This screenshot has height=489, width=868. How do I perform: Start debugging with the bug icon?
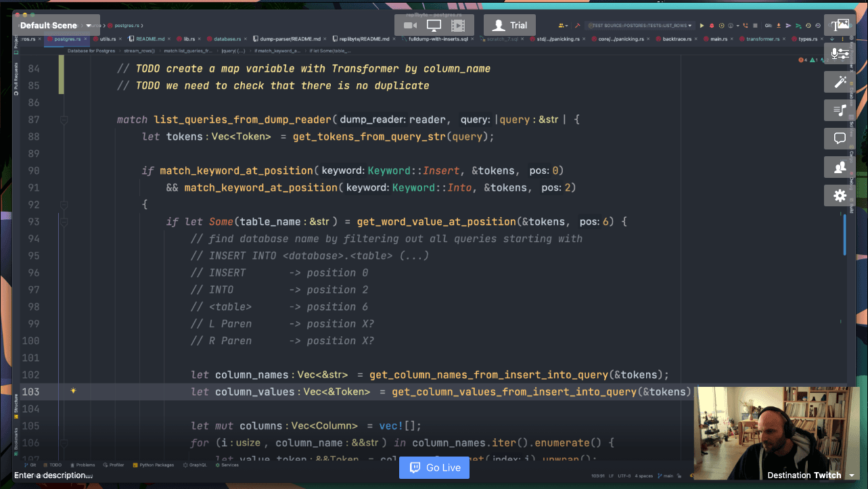coord(712,25)
